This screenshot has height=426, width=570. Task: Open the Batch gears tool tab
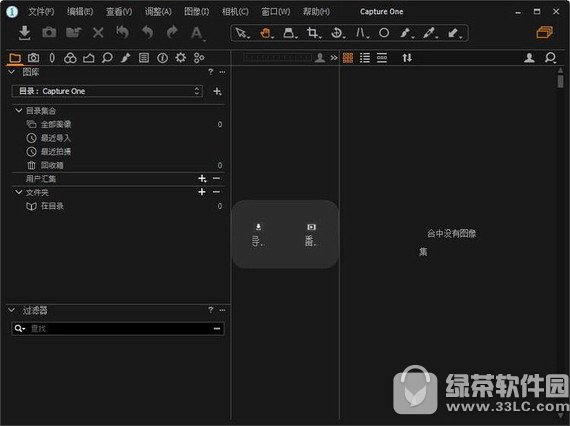click(x=199, y=57)
